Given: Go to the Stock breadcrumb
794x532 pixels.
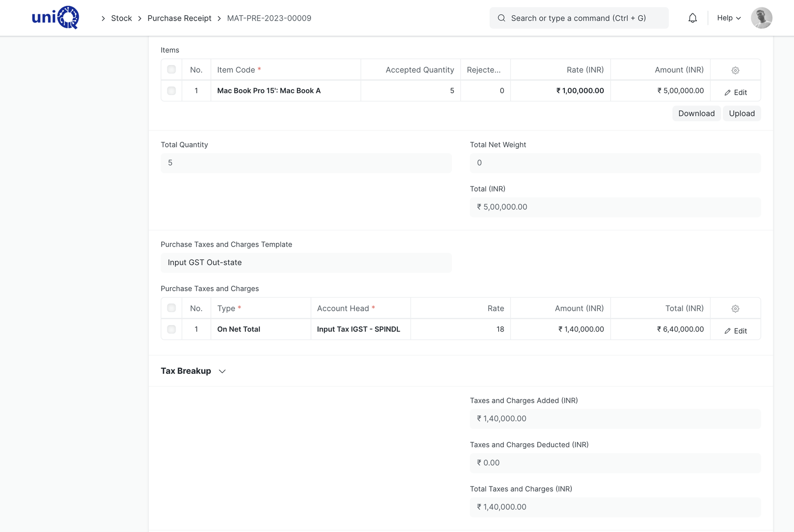Looking at the screenshot, I should click(121, 18).
